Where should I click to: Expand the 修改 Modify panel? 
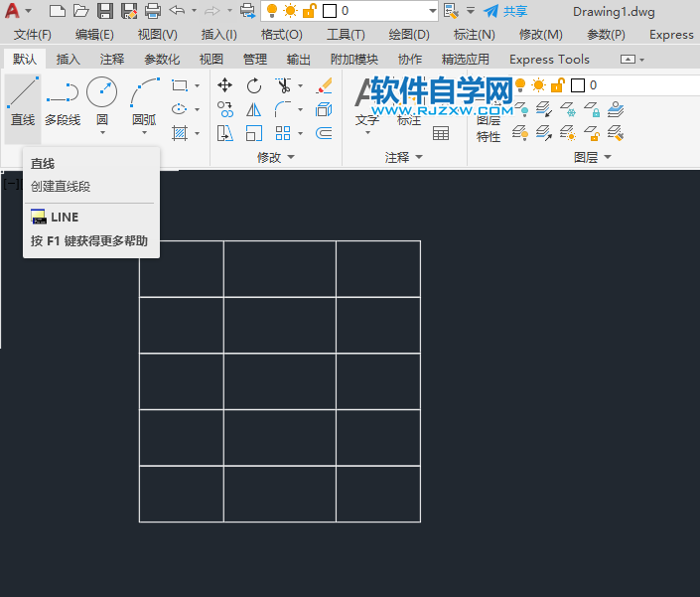(275, 157)
